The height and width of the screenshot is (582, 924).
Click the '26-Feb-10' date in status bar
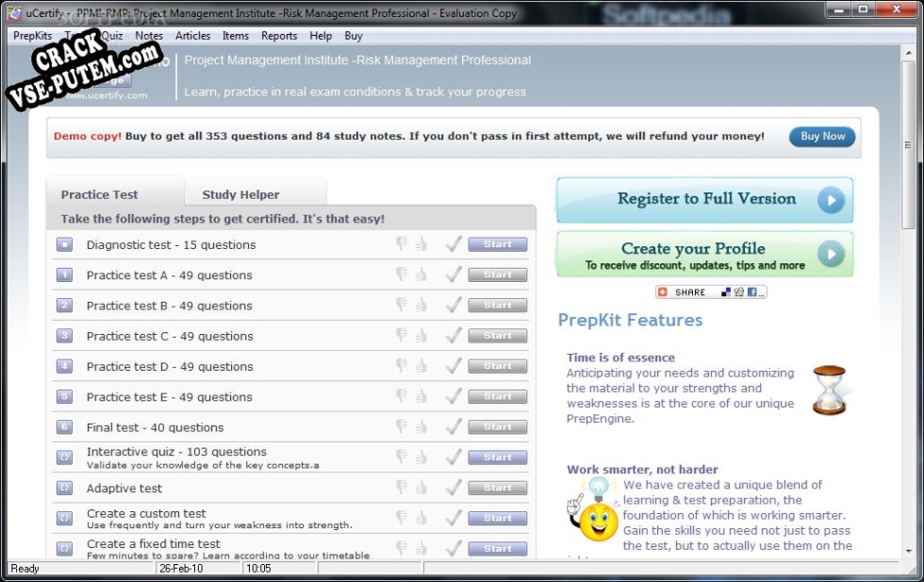181,569
